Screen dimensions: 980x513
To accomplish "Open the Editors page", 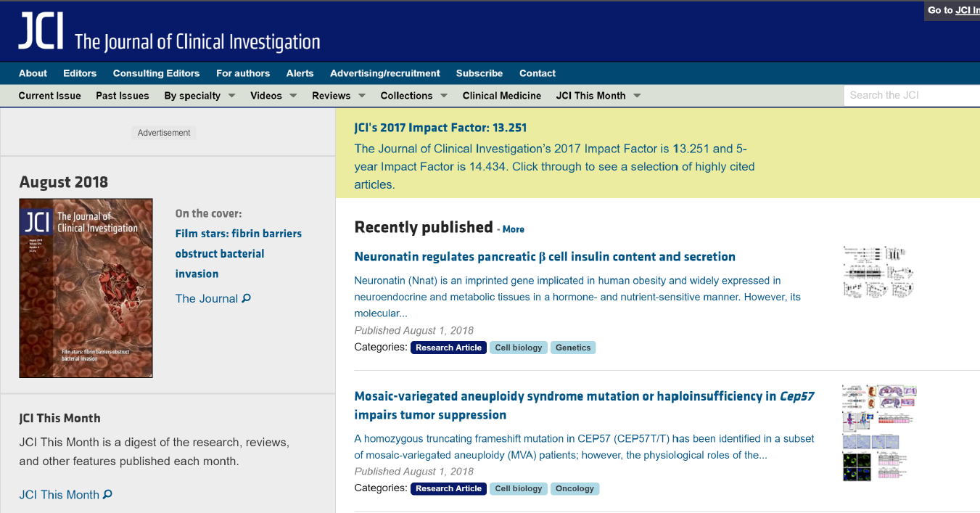I will [x=80, y=73].
